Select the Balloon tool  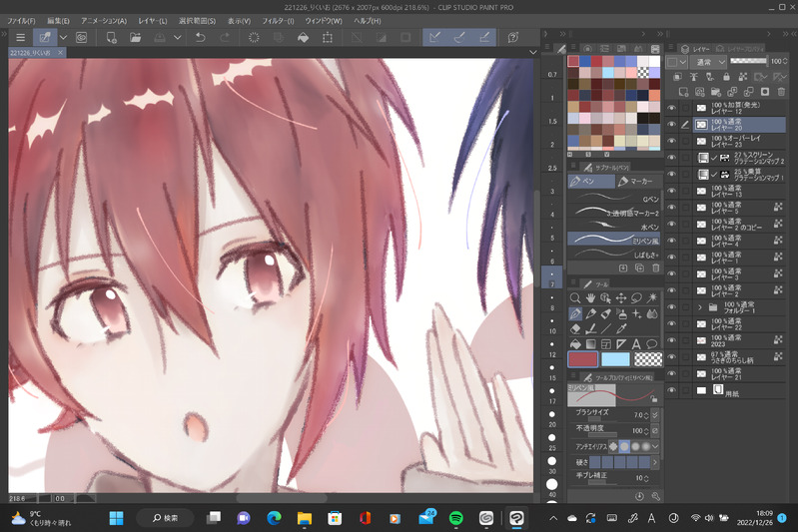652,344
